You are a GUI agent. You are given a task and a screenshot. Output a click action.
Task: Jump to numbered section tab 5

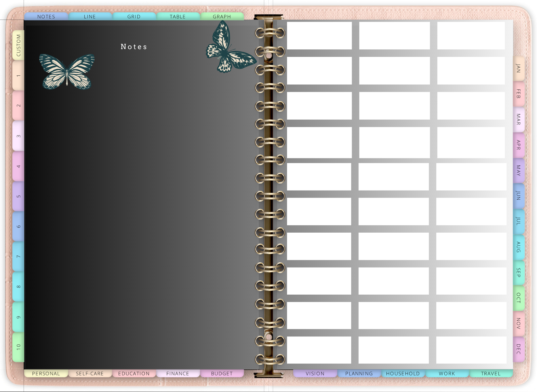pyautogui.click(x=18, y=196)
